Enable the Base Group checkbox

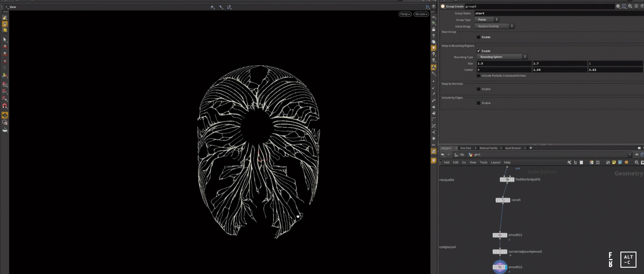click(x=478, y=37)
